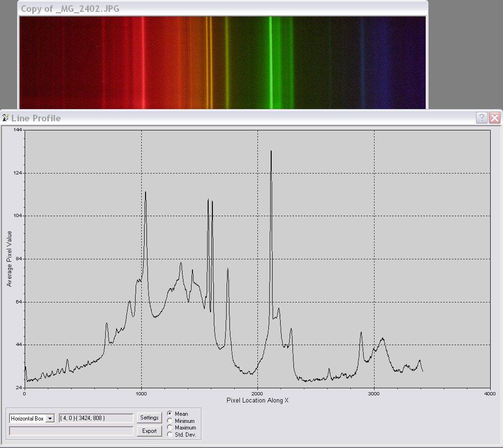Image resolution: width=503 pixels, height=448 pixels.
Task: Select the Mean radio button
Action: [x=170, y=414]
